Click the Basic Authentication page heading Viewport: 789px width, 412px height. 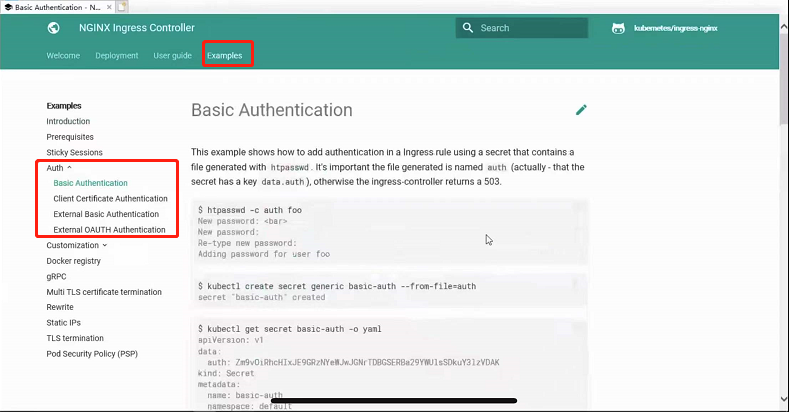click(x=272, y=110)
